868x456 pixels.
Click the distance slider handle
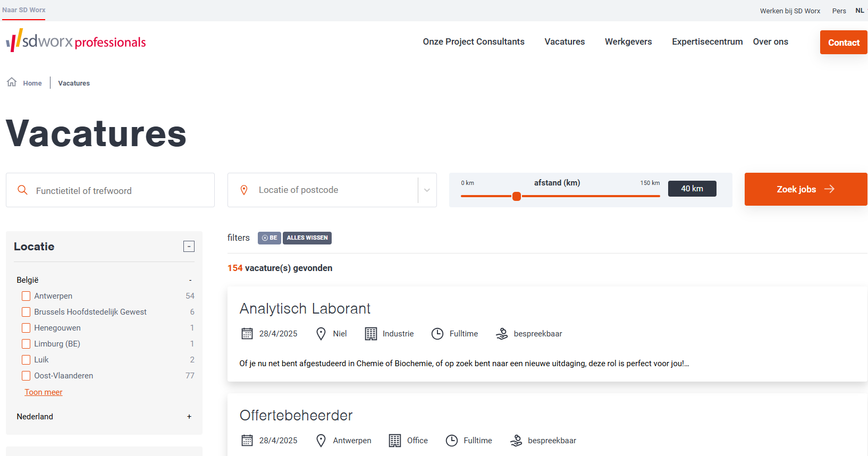(x=516, y=196)
